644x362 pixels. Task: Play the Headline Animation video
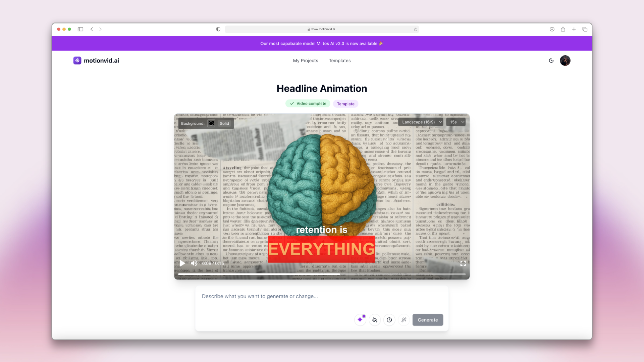click(182, 263)
